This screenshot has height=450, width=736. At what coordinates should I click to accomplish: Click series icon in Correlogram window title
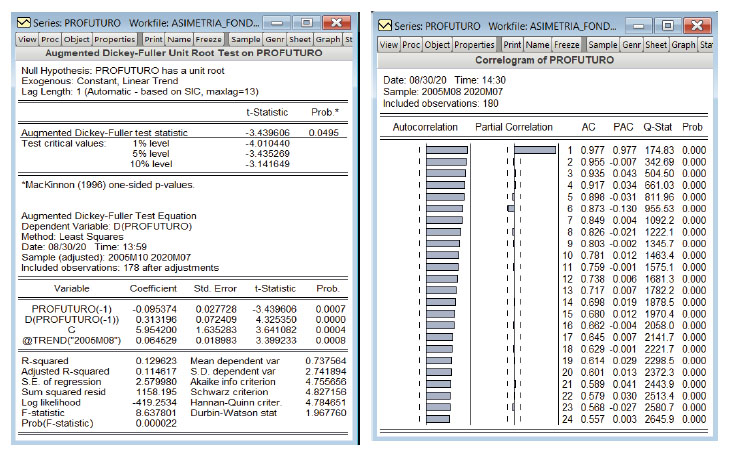point(385,25)
